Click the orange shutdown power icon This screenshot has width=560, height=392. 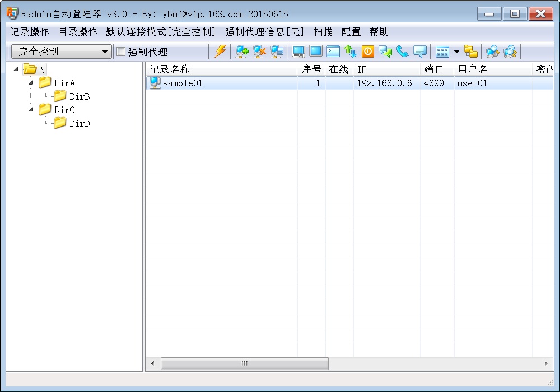(368, 52)
